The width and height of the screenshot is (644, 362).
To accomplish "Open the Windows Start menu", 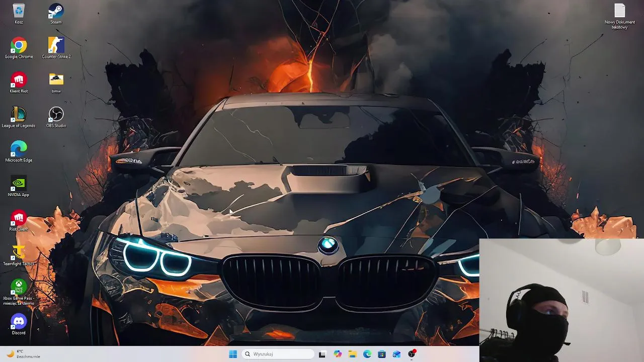I will pos(233,354).
